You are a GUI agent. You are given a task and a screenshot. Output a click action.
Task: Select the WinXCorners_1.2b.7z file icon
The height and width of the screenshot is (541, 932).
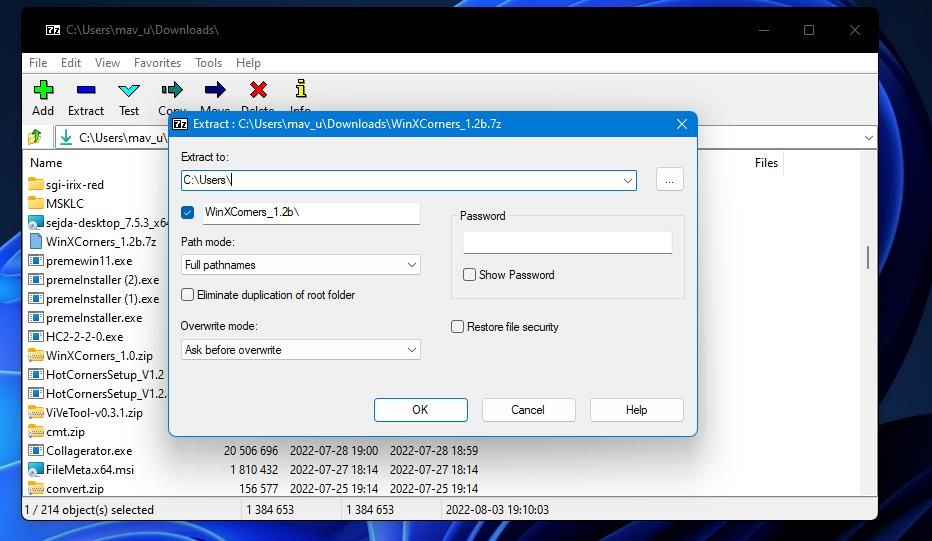36,241
